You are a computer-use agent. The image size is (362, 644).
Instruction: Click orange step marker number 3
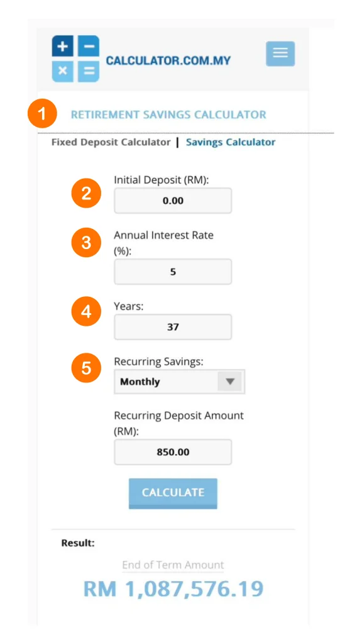point(86,243)
